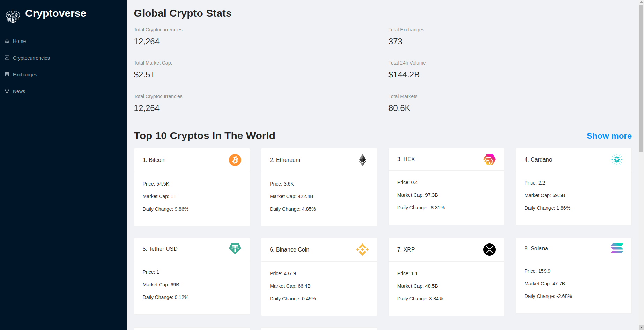
Task: Open the 3. HEX card title
Action: [x=406, y=159]
